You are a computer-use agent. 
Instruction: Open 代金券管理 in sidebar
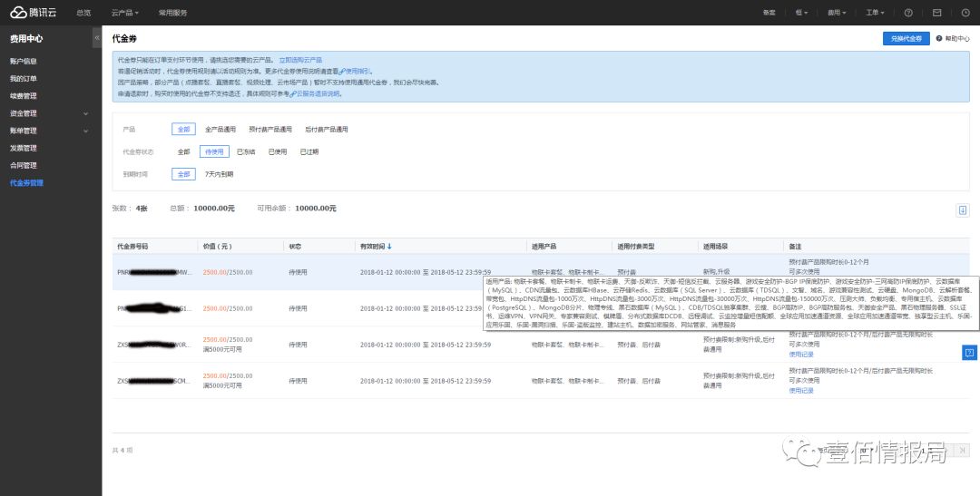tap(26, 183)
